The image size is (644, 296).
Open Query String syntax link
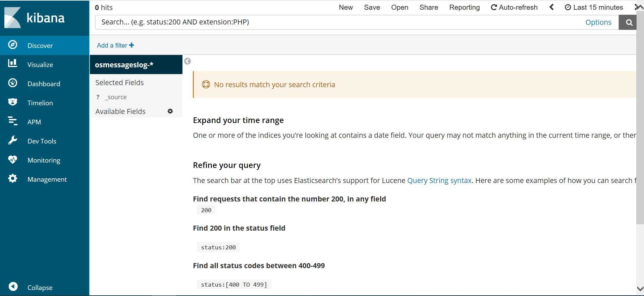(439, 180)
